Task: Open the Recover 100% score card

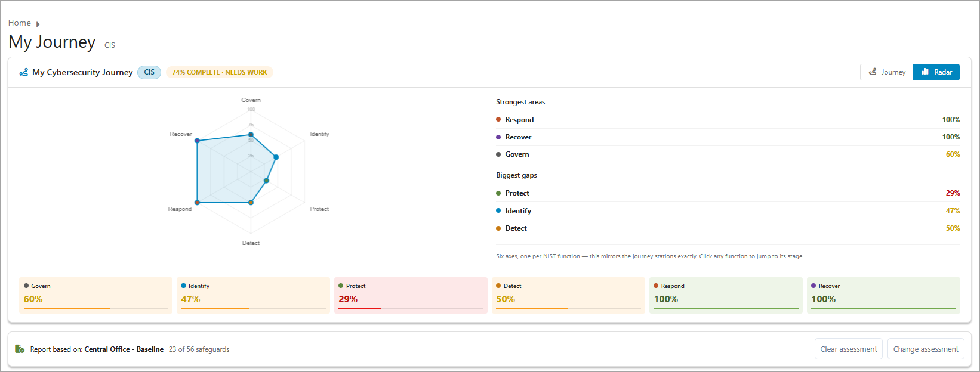Action: tap(884, 295)
